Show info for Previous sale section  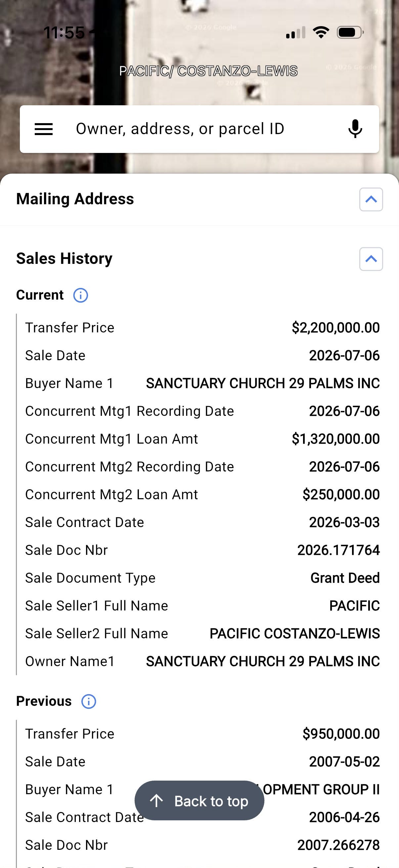coord(89,701)
